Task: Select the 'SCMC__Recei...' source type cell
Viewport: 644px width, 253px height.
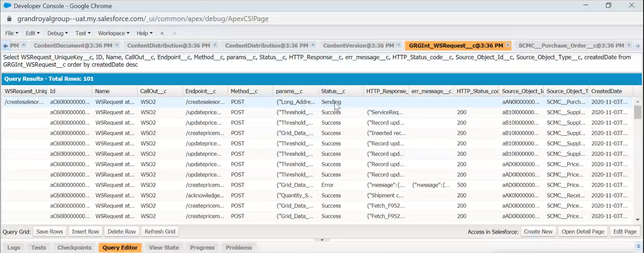Action: (566, 196)
